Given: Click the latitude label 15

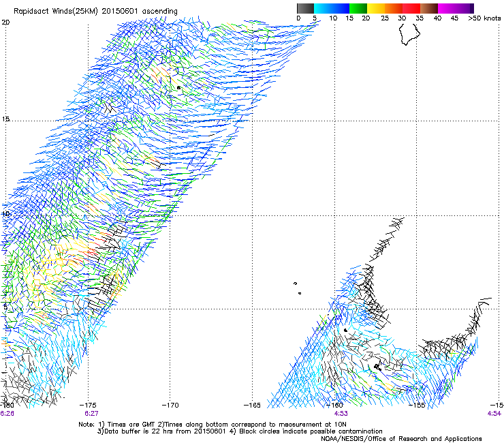Looking at the screenshot, I should 5,119.
